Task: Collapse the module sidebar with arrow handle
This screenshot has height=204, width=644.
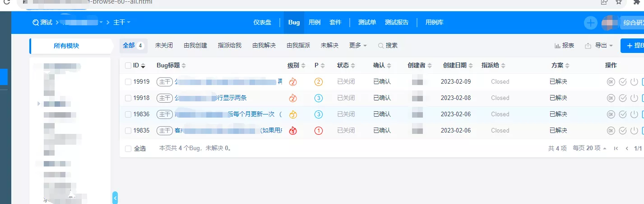Action: click(x=115, y=198)
